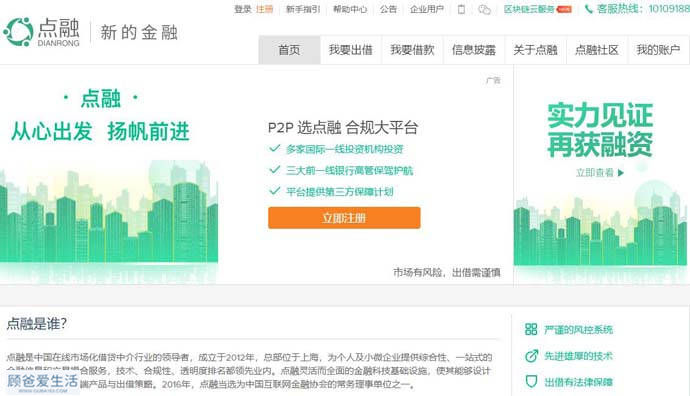Viewport: 690px width, 396px height.
Task: Click the arrow next to 立即查看
Action: tap(620, 172)
